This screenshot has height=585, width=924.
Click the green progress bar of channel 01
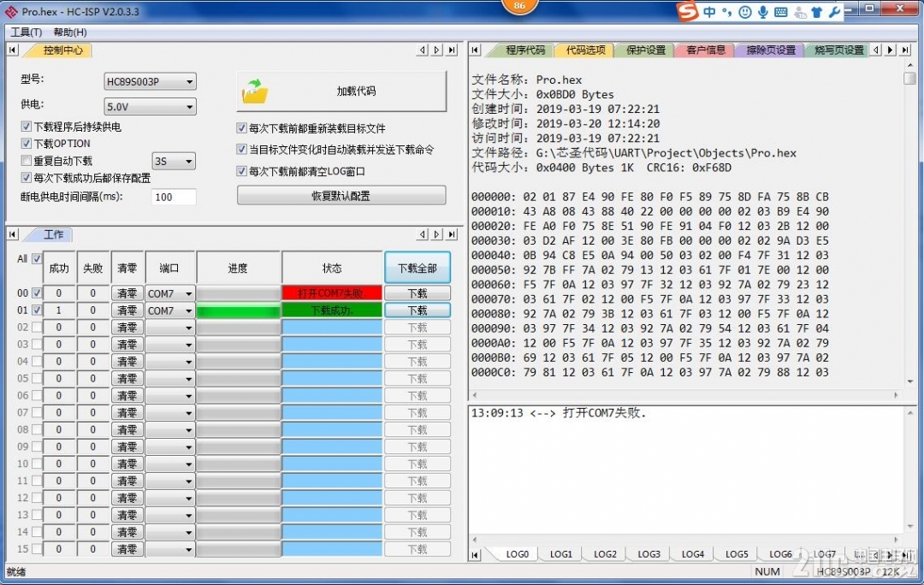(238, 310)
